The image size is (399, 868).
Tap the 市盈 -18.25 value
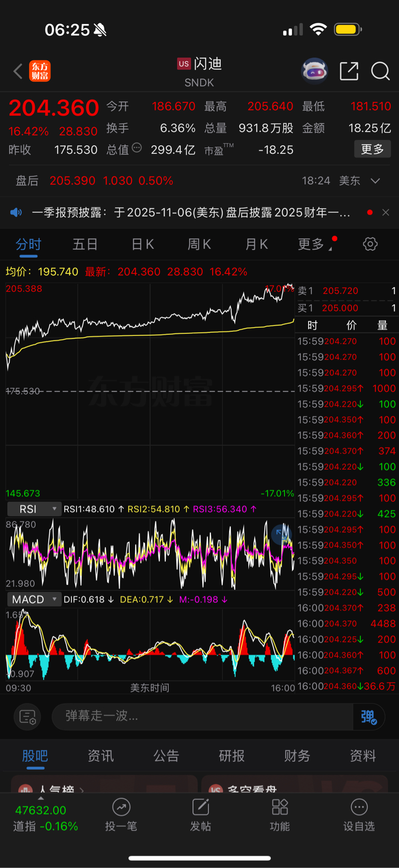276,150
